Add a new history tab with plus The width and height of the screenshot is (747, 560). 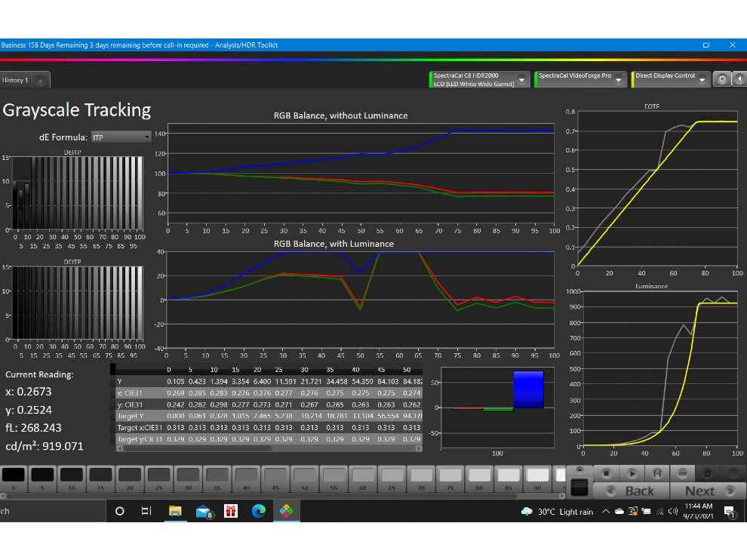41,81
